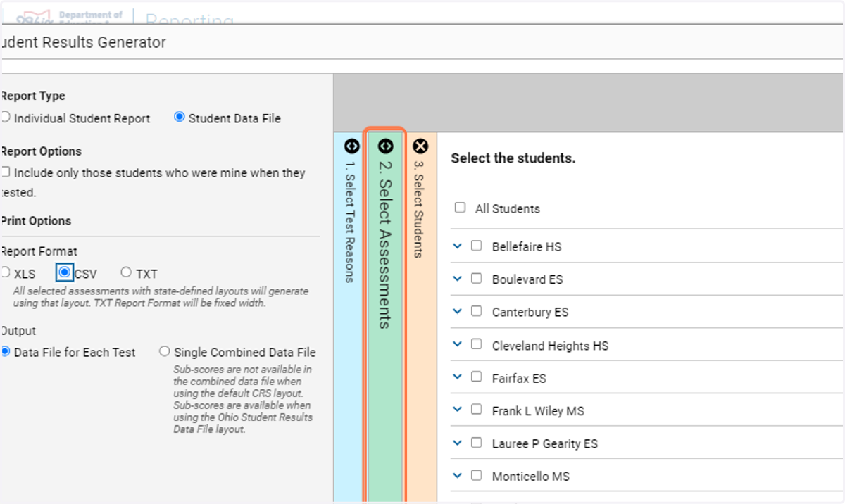Click the Report Options heading
The image size is (845, 504).
pyautogui.click(x=41, y=151)
